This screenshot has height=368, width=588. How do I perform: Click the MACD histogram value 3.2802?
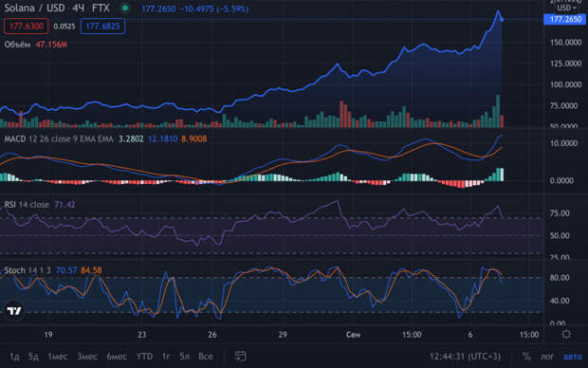(x=131, y=138)
